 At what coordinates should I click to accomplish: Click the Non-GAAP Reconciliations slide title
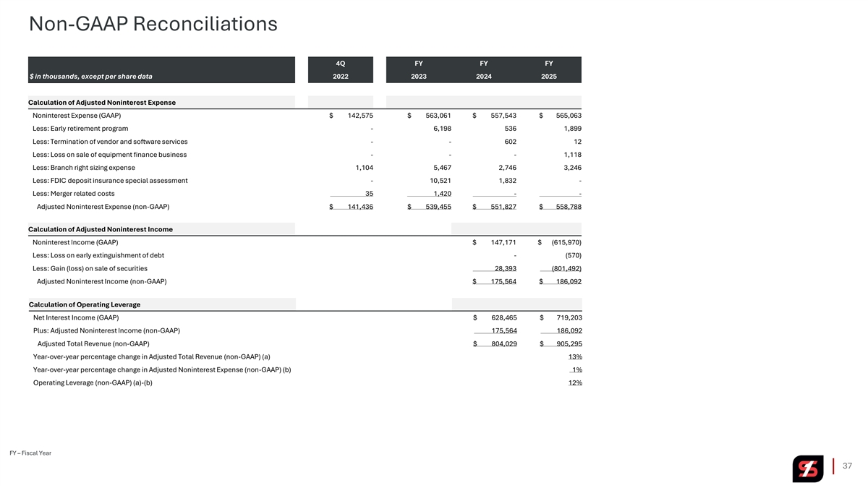point(153,25)
